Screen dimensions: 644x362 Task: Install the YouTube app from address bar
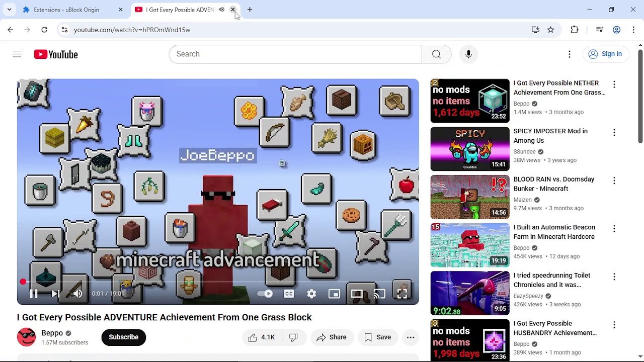(535, 30)
